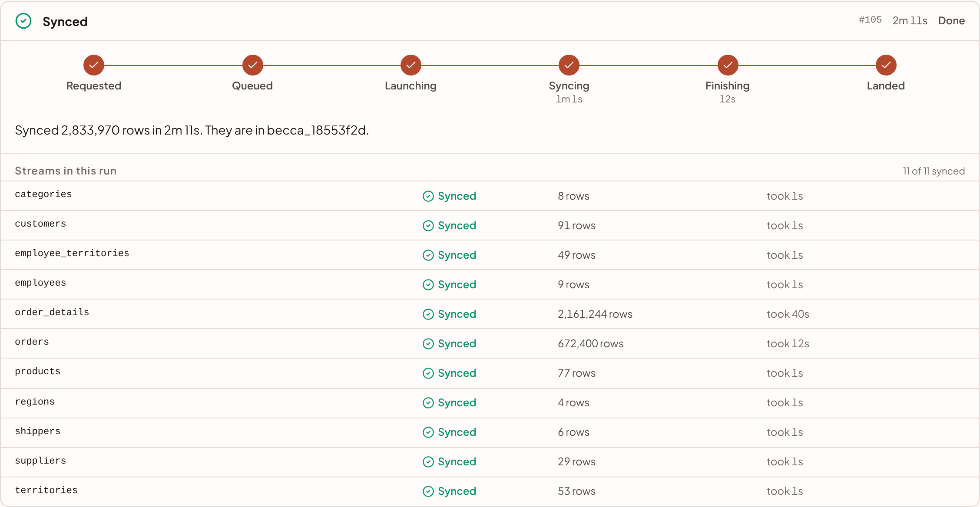Select the suppliers stream name

(x=40, y=461)
